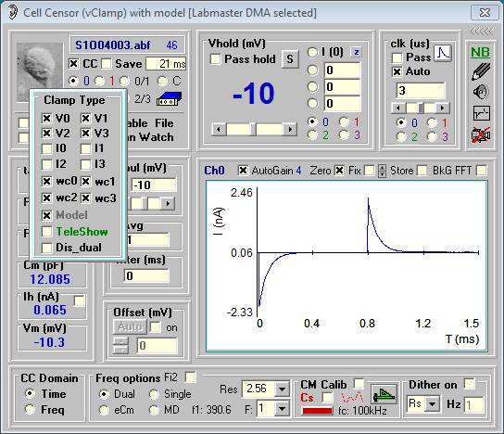Check the Fix checkbox
Image resolution: width=504 pixels, height=434 pixels.
(370, 171)
